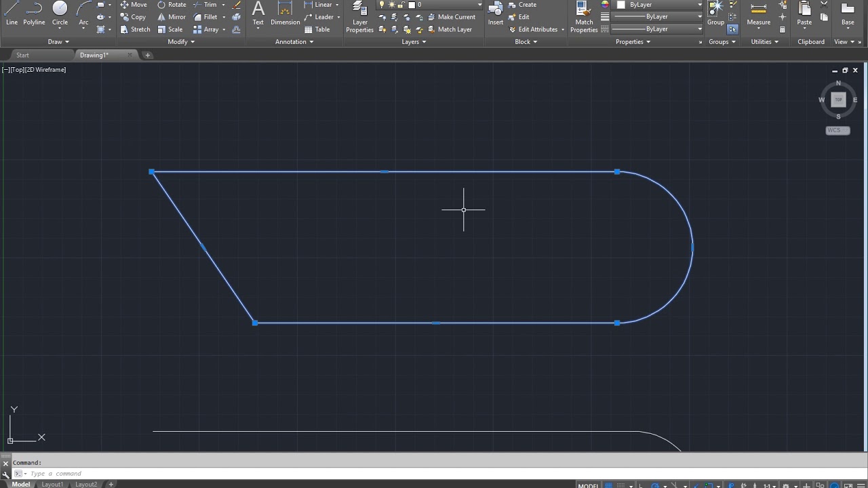Viewport: 868px width, 488px height.
Task: Select the Drawing1* file tab
Action: [x=94, y=55]
